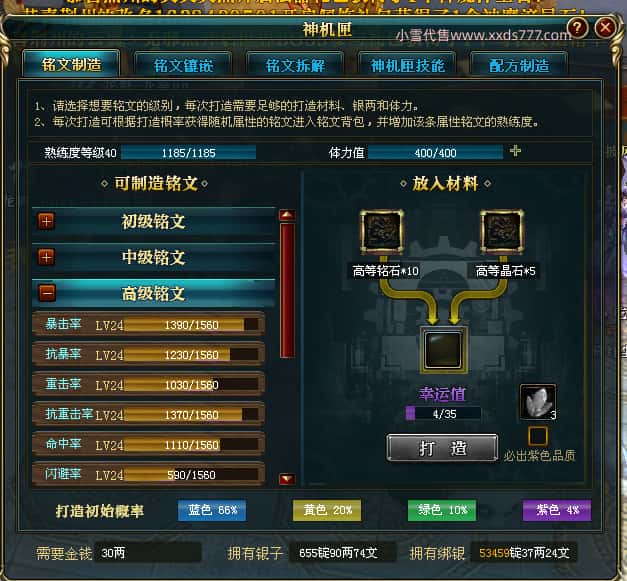Open the 神机匣技能 tab

coord(407,65)
